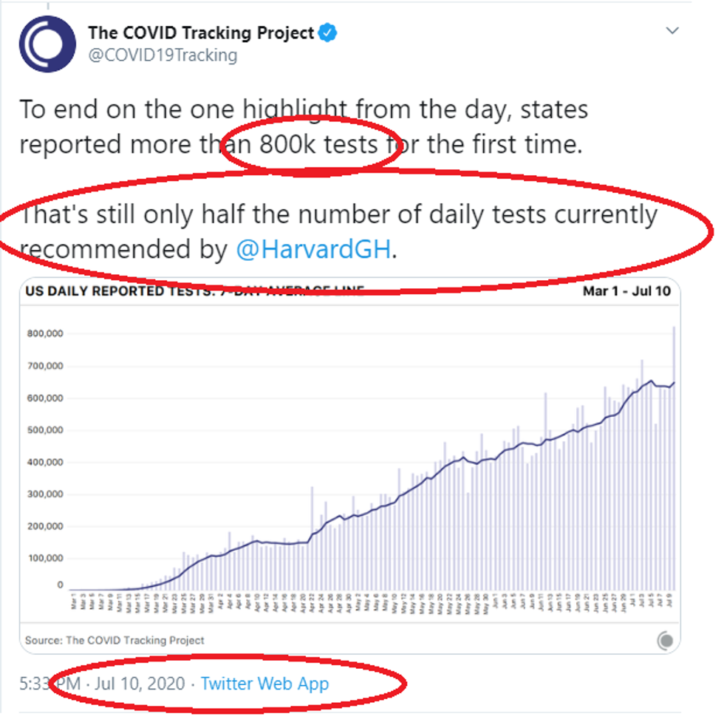Image resolution: width=724 pixels, height=728 pixels.
Task: Click the circular logo in chart corner
Action: [x=665, y=640]
